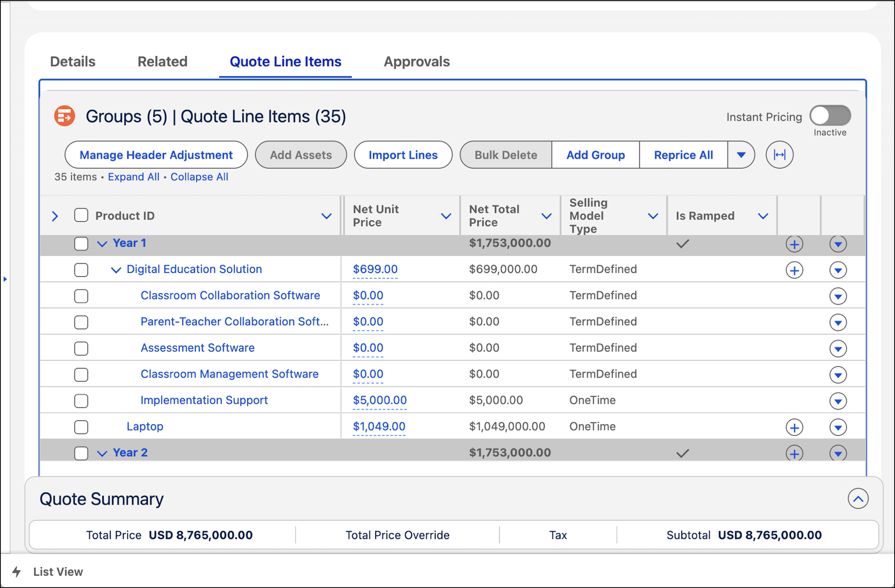
Task: Click the Add Assets button
Action: pyautogui.click(x=301, y=155)
